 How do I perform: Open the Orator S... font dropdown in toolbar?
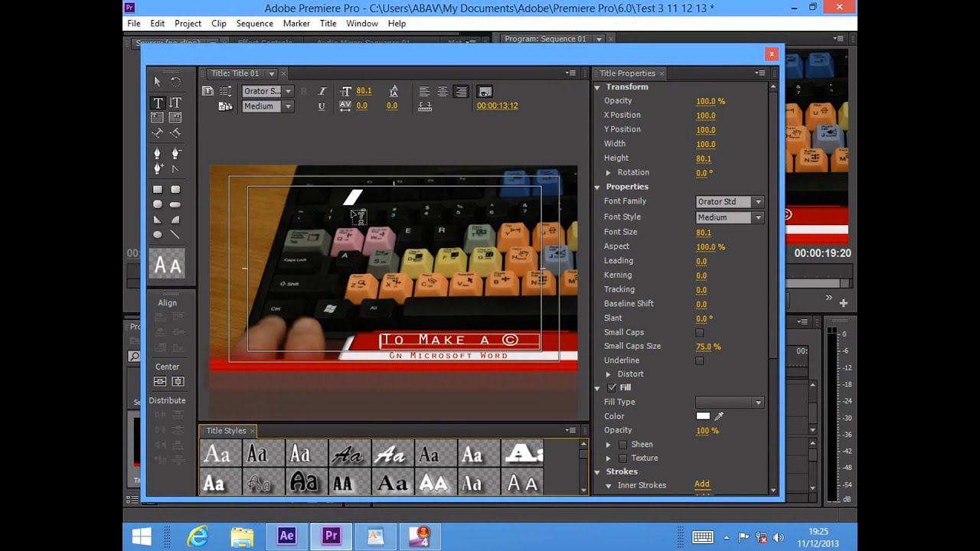point(267,91)
